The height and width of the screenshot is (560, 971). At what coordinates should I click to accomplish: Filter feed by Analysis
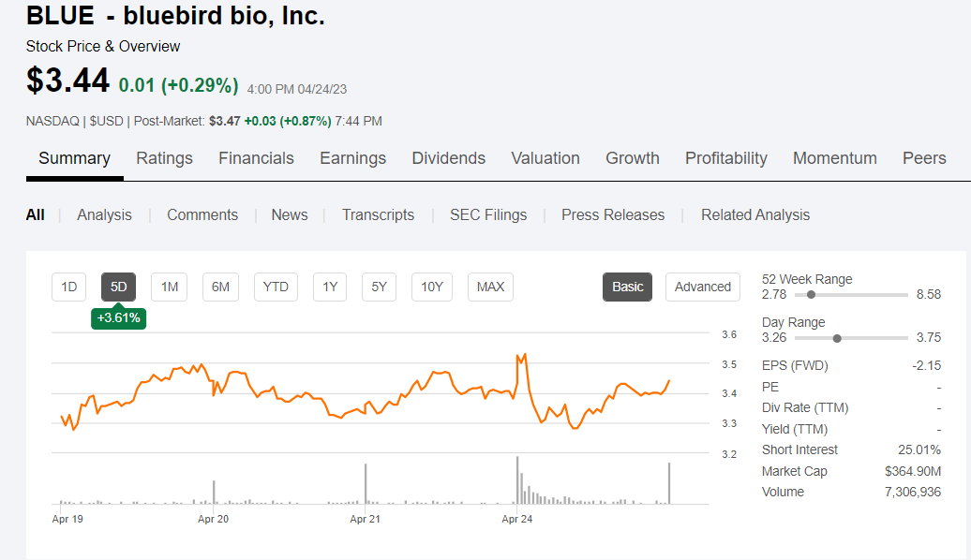[x=104, y=214]
